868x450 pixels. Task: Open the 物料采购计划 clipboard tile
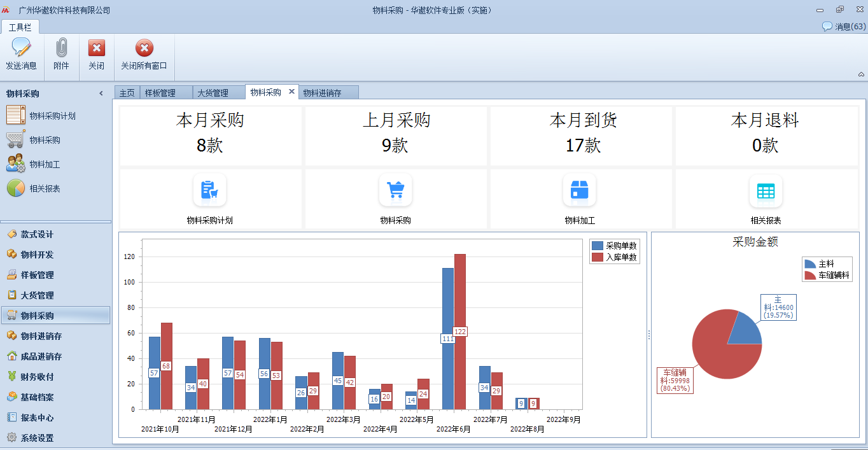coord(209,190)
